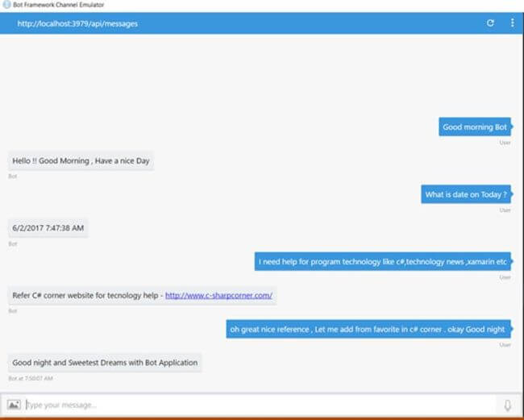Click the 'Bot at 7:50:07 AM' timestamp
The height and width of the screenshot is (420, 524).
coord(31,378)
